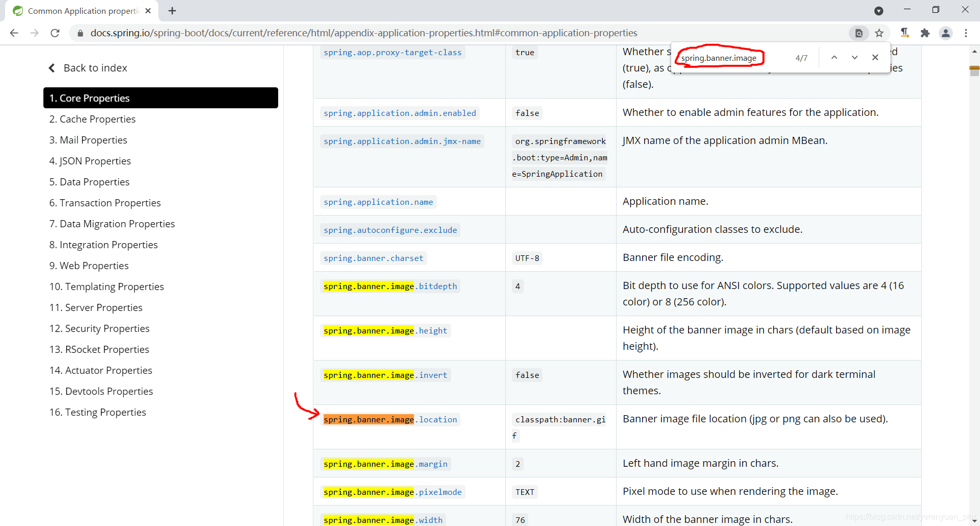980x526 pixels.
Task: Select the Common Application properties tab
Action: coord(82,11)
